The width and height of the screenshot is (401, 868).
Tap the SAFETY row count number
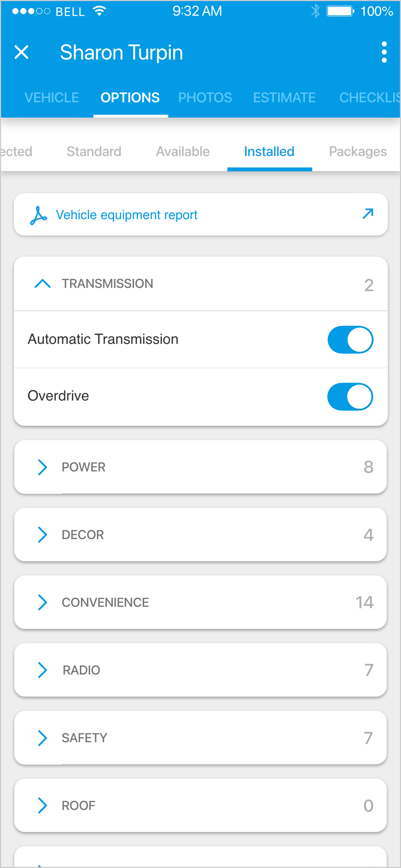point(368,738)
